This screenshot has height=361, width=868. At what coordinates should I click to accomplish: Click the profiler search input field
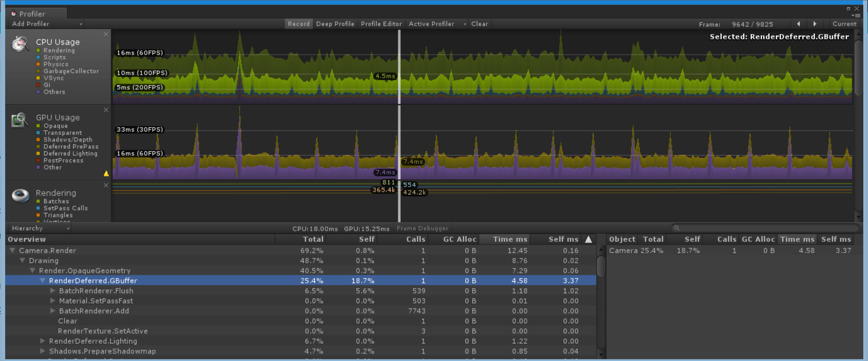[766, 228]
